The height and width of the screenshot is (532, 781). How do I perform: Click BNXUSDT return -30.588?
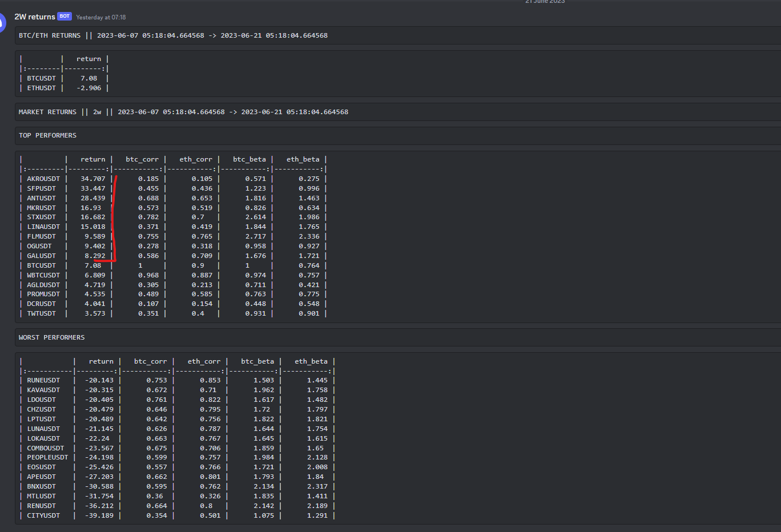tap(99, 486)
